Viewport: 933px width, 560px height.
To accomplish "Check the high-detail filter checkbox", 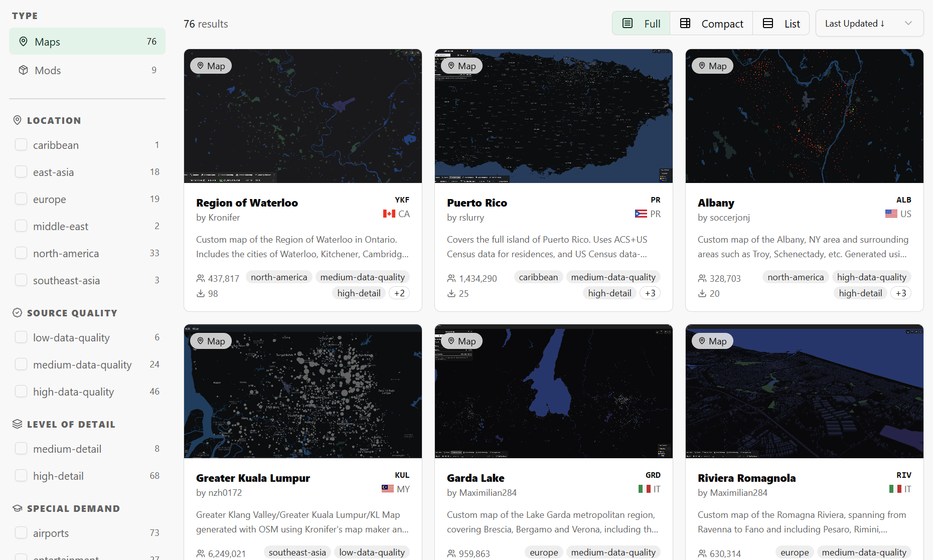I will point(21,475).
